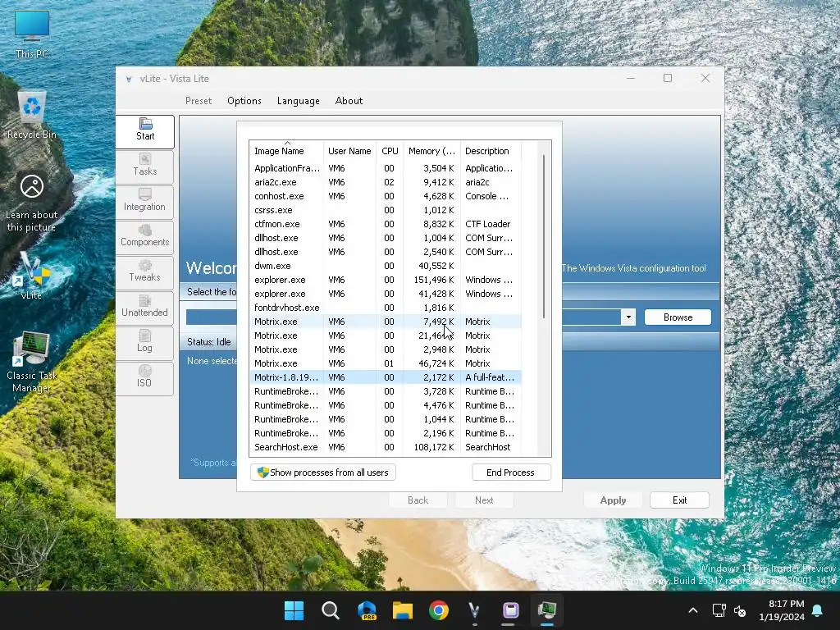The image size is (840, 630).
Task: Sort processes by Memory column
Action: coord(431,151)
